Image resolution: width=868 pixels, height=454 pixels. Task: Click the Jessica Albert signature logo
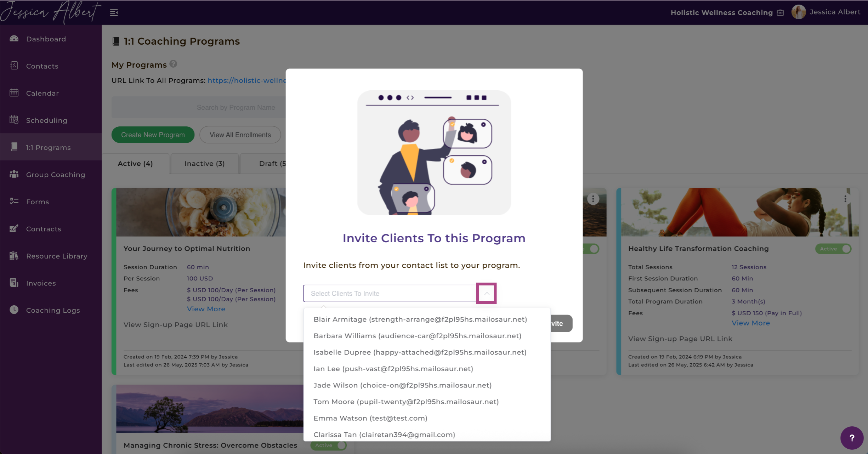click(51, 12)
